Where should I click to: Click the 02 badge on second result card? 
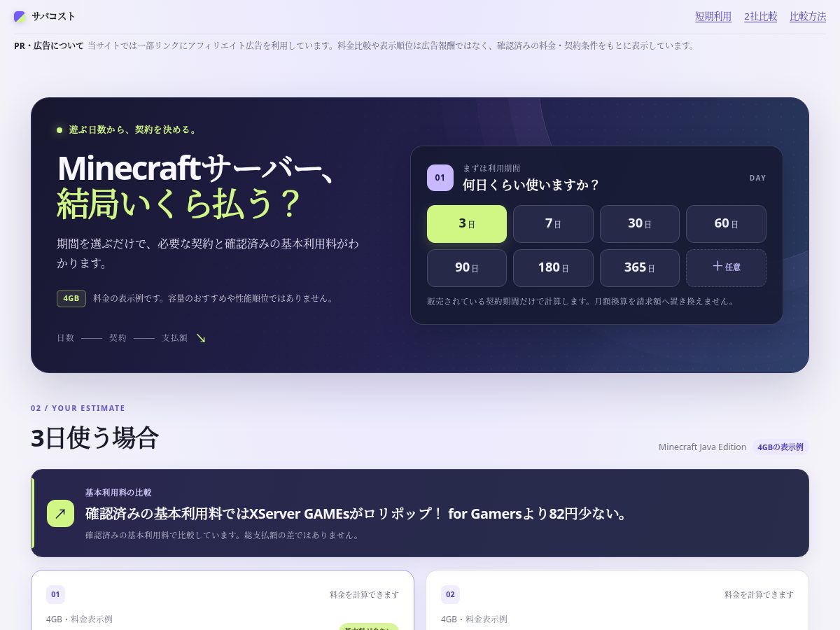click(x=451, y=595)
